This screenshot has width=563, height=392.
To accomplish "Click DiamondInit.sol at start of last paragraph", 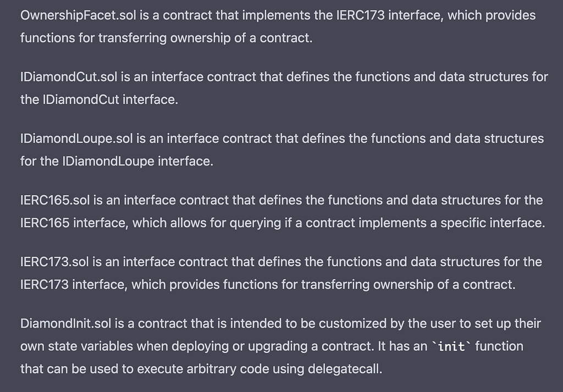I will coord(66,324).
